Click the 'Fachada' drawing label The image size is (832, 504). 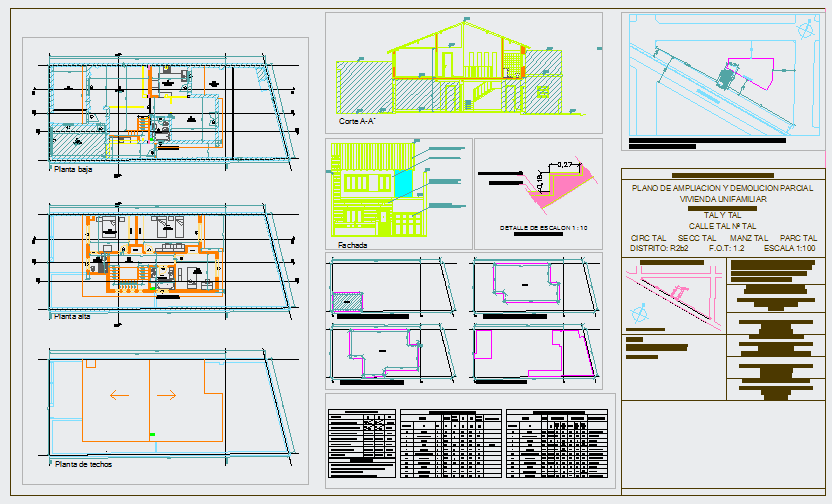click(352, 244)
